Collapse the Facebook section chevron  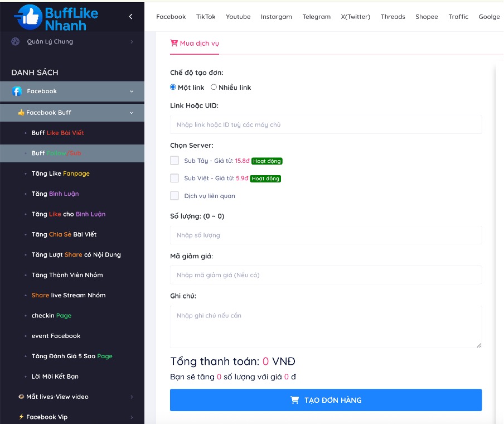132,91
